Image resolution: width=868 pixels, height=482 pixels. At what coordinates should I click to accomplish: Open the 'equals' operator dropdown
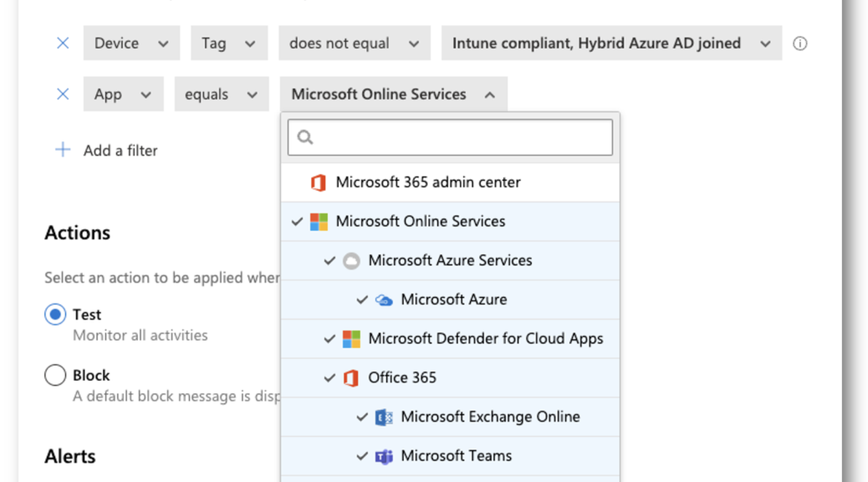(x=222, y=95)
